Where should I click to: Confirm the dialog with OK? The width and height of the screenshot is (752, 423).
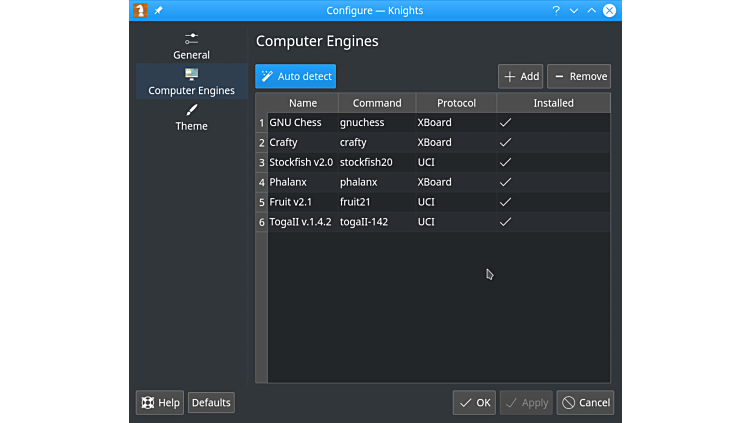tap(473, 402)
